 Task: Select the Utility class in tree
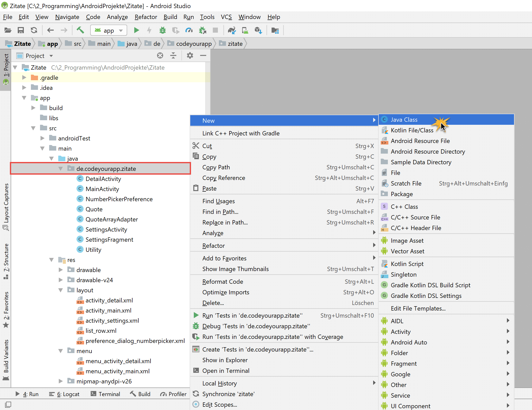[x=93, y=250]
